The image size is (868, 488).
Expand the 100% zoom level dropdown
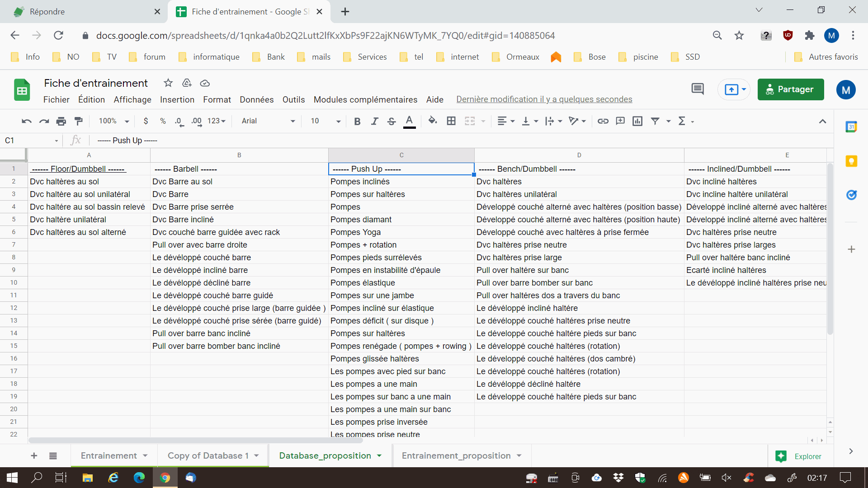pyautogui.click(x=114, y=121)
